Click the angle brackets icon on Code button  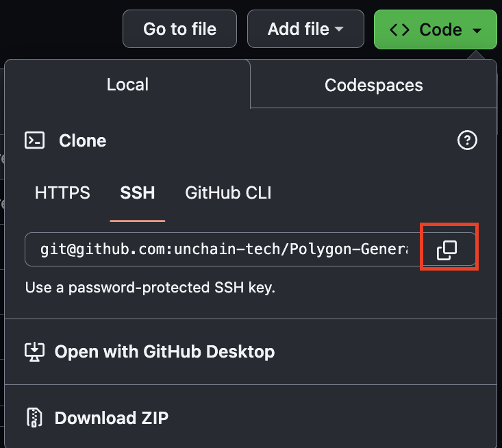pos(399,29)
